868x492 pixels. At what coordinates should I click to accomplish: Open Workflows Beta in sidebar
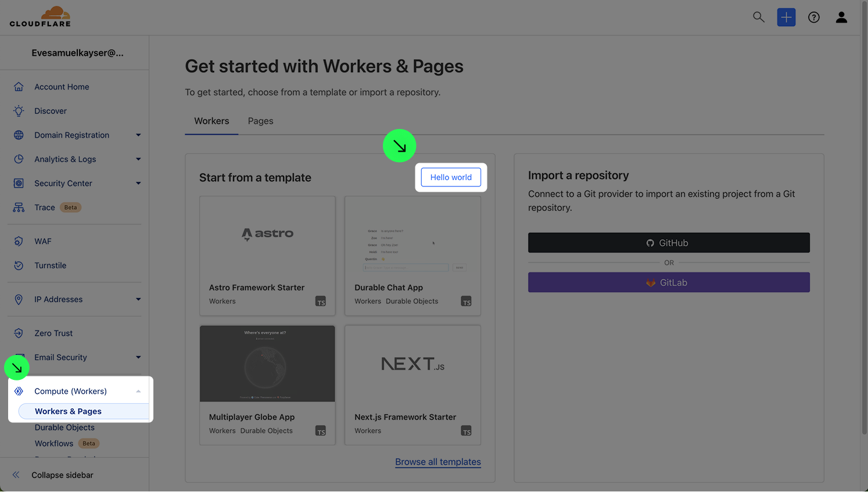(x=67, y=444)
